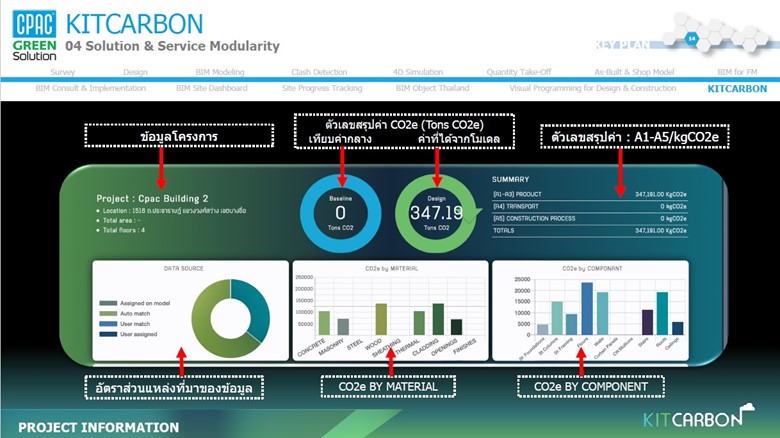Go to BIM Consult & Implementation
This screenshot has height=438, width=780.
91,88
